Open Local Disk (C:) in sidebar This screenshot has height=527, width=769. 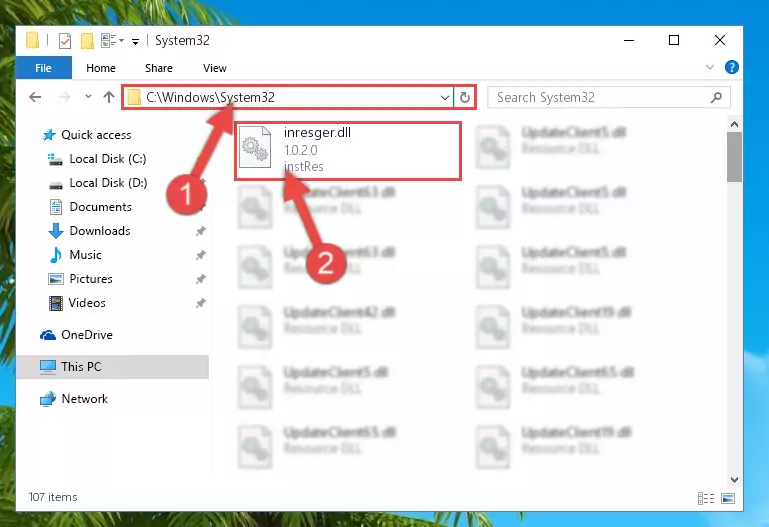pos(107,159)
